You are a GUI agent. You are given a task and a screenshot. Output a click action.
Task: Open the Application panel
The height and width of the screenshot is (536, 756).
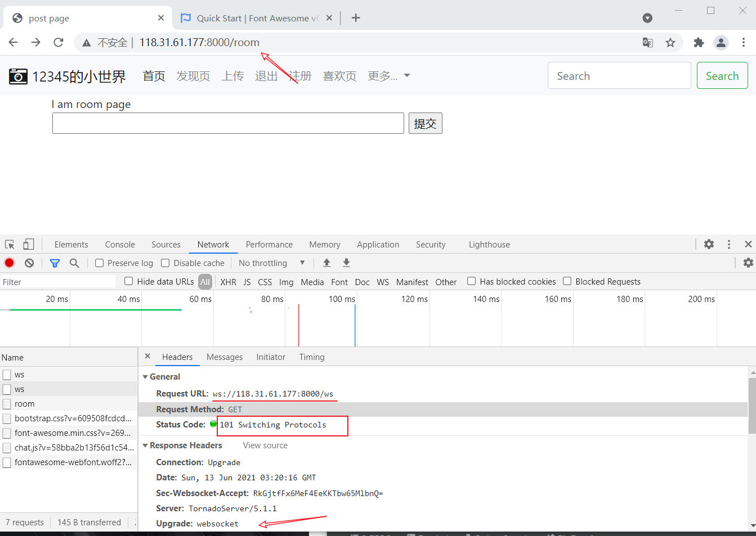378,245
